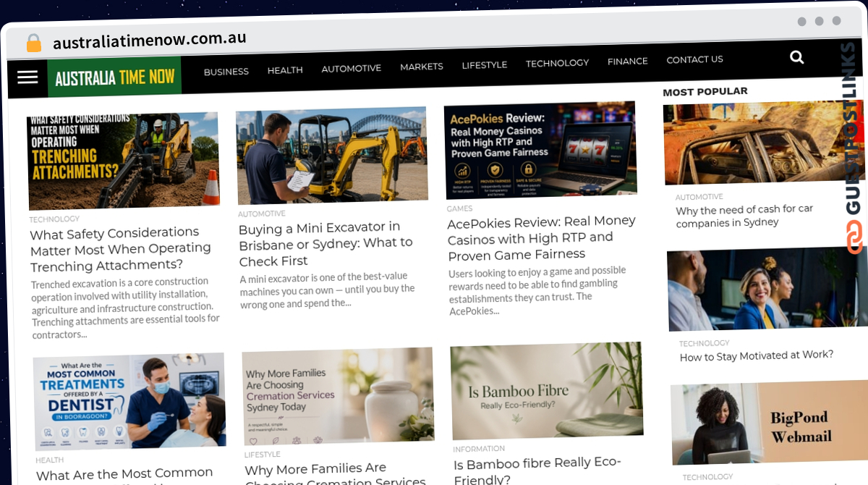The image size is (868, 485).
Task: Click Health tag under dentist image
Action: pyautogui.click(x=50, y=460)
